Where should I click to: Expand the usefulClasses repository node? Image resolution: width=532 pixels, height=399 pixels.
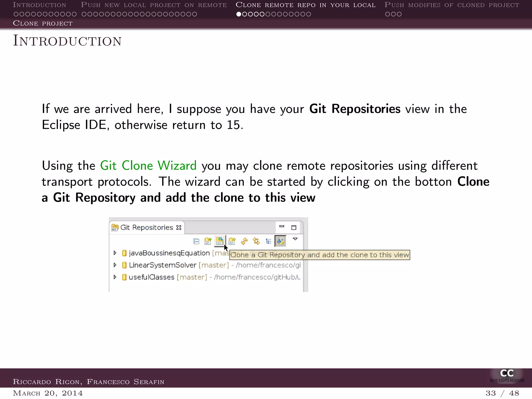tap(115, 277)
